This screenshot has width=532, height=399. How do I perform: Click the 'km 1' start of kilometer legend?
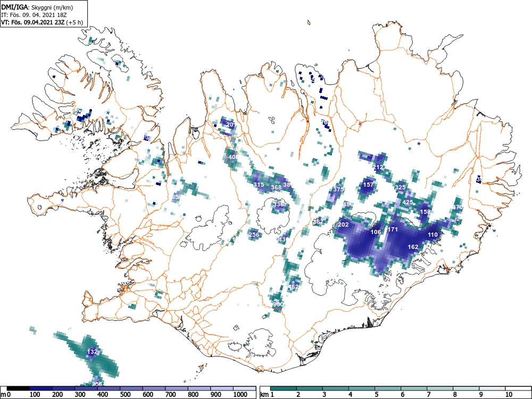[268, 395]
